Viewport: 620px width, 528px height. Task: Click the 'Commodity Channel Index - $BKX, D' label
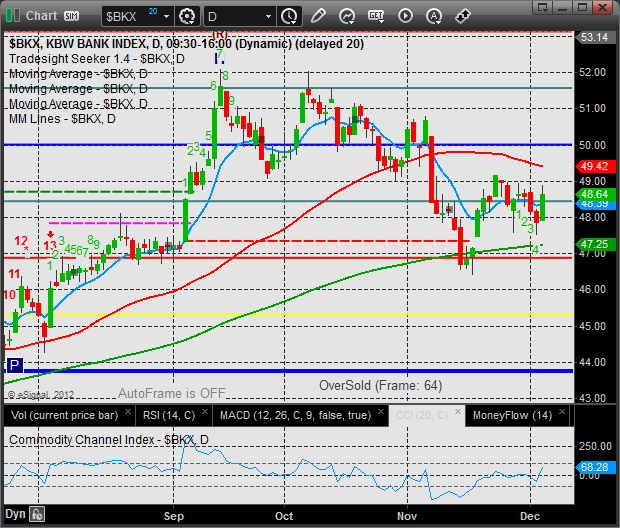(109, 439)
